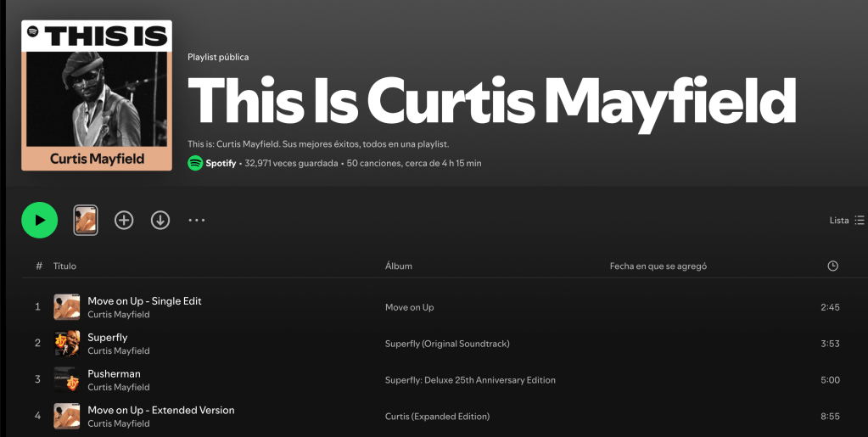The image size is (868, 437).
Task: Open the three-dots more options menu
Action: [197, 221]
